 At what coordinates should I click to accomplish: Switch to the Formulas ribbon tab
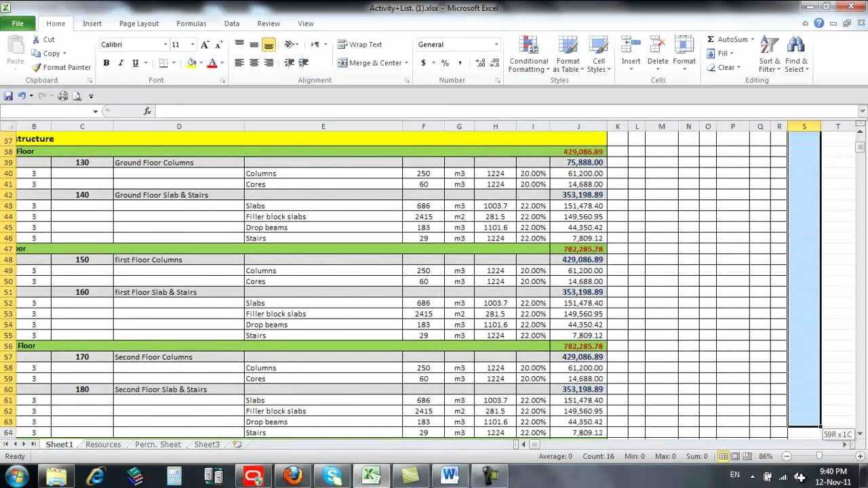pos(191,23)
